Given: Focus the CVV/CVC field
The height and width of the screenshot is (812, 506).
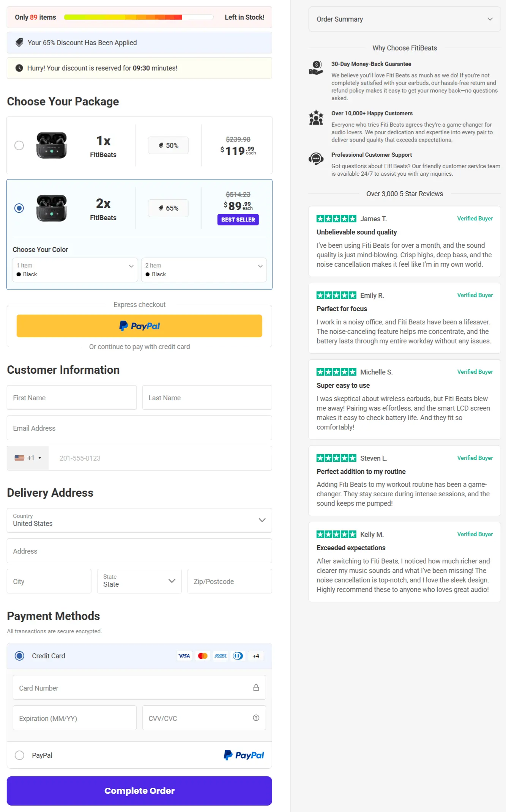Looking at the screenshot, I should click(x=204, y=718).
